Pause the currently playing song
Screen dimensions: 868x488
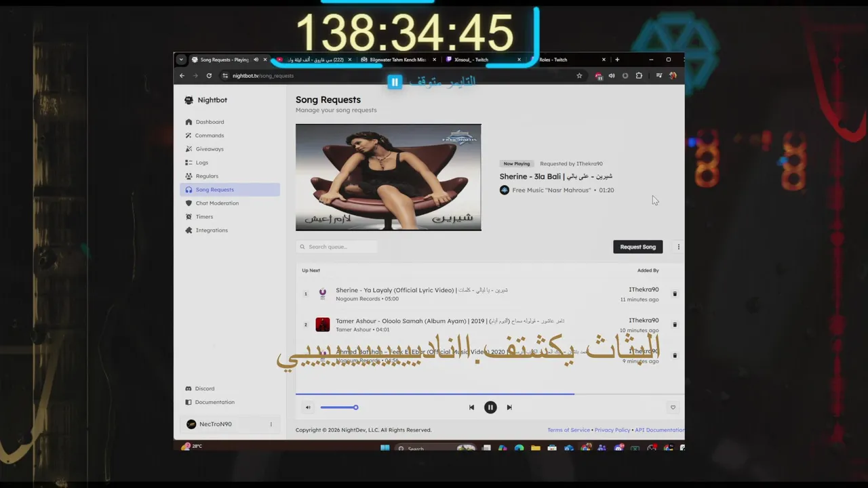[x=490, y=407]
